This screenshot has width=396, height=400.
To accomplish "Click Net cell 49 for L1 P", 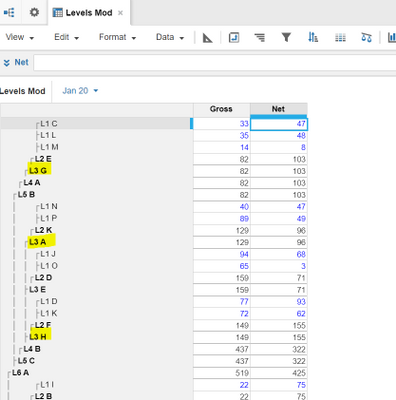I will (x=279, y=219).
